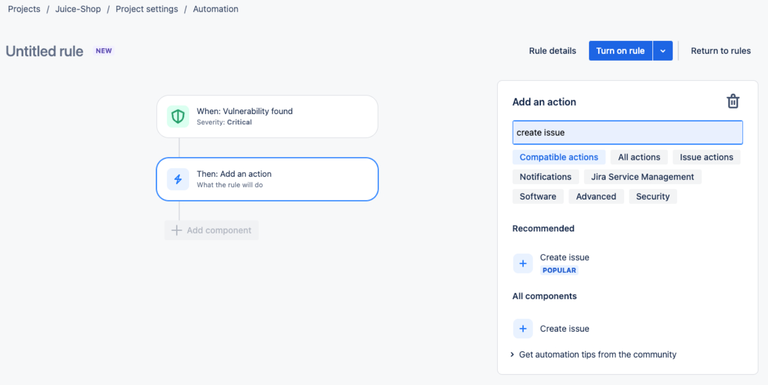
Task: Click the Severity: Critical text
Action: pyautogui.click(x=224, y=122)
